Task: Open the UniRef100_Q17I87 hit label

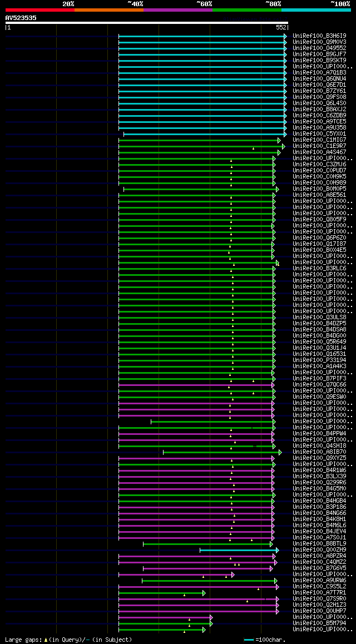Action: pos(319,244)
